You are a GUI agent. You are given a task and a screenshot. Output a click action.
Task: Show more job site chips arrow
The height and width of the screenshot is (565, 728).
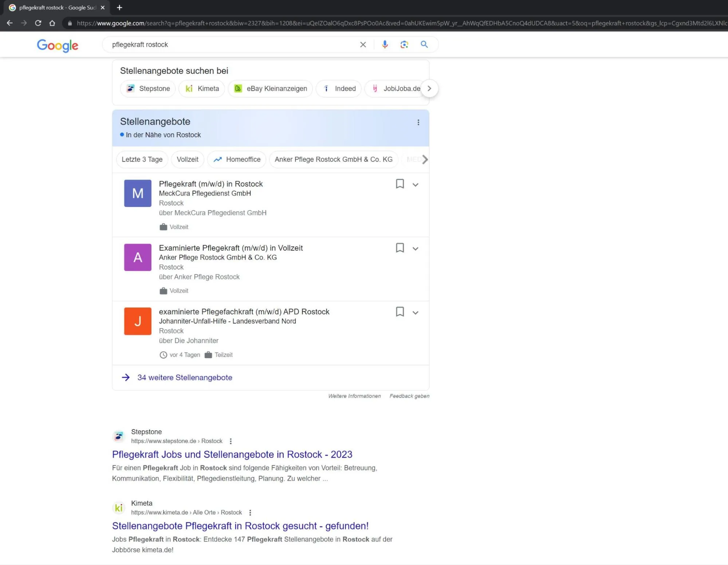(429, 89)
